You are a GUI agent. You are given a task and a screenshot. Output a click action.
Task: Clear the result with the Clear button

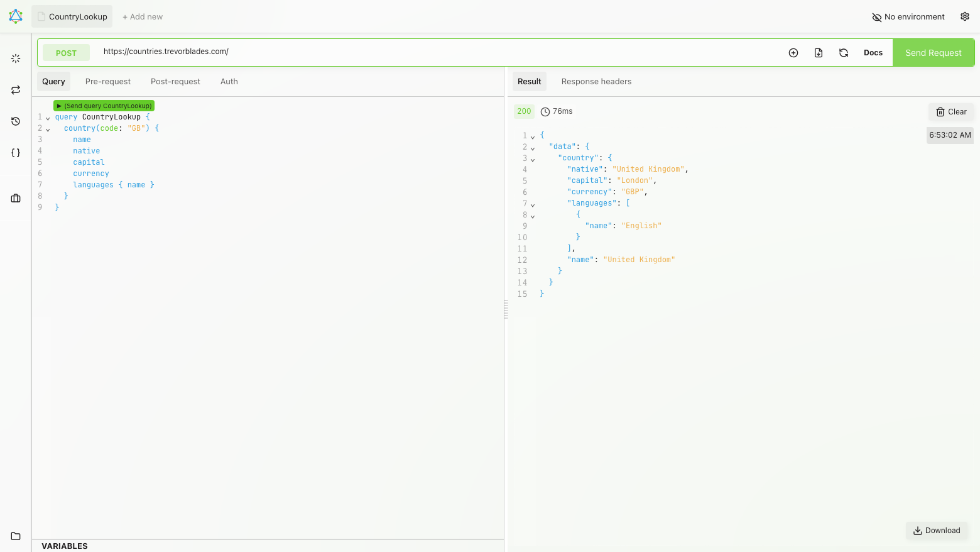point(951,112)
